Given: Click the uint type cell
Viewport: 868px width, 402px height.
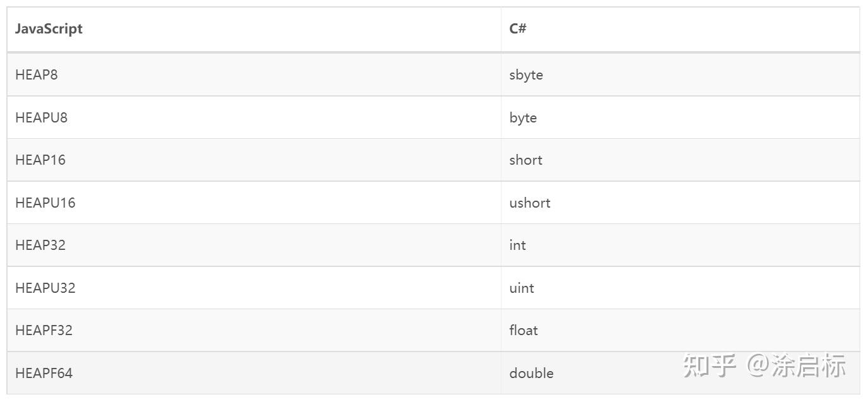Looking at the screenshot, I should (x=522, y=288).
